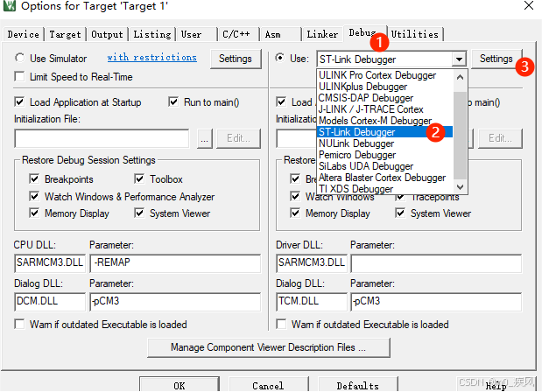
Task: Toggle simulator Load Application at Startup
Action: pyautogui.click(x=20, y=101)
